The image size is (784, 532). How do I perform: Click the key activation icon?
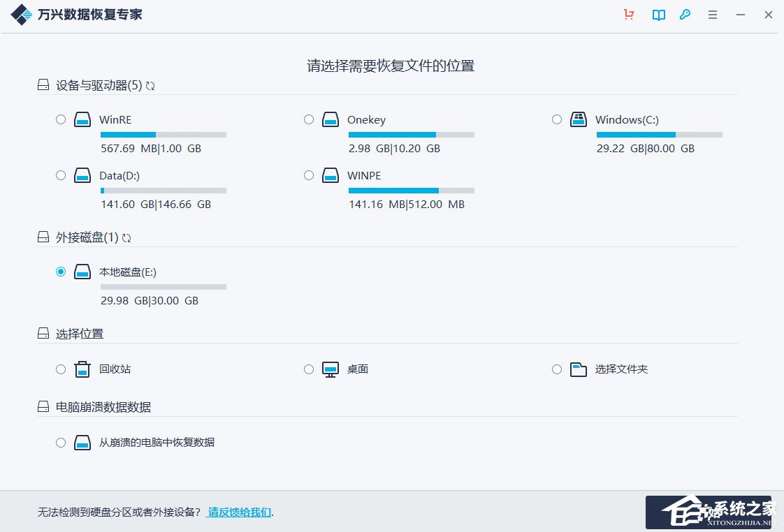click(x=685, y=15)
